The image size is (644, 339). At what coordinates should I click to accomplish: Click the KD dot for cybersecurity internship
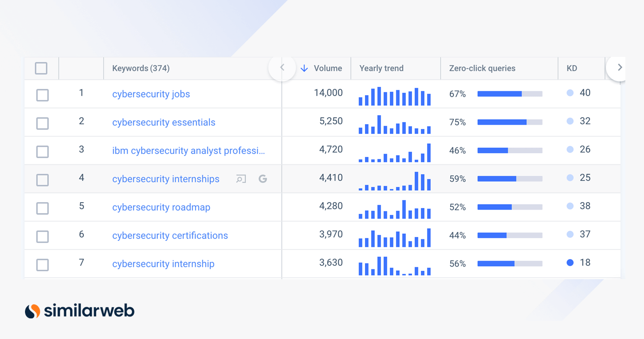570,263
